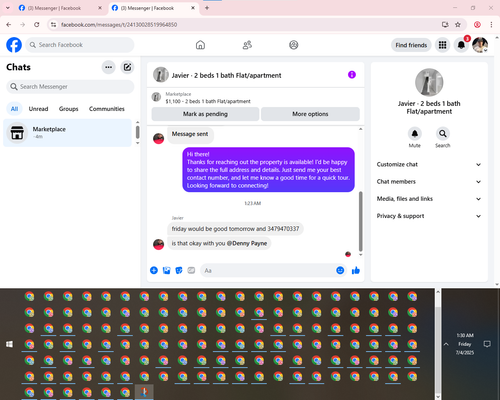Click More options button

(x=310, y=114)
